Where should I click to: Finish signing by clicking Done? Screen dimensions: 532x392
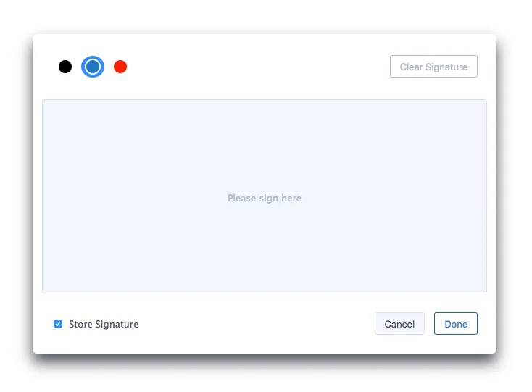456,323
